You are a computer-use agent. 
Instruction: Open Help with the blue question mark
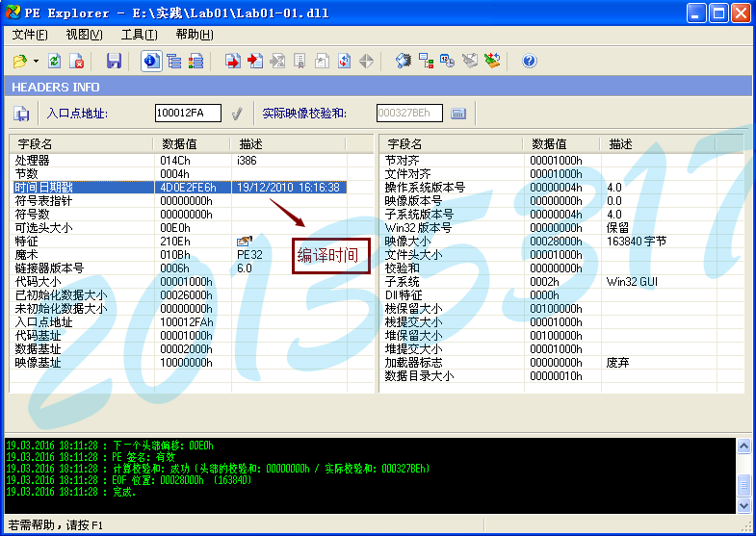(x=530, y=62)
